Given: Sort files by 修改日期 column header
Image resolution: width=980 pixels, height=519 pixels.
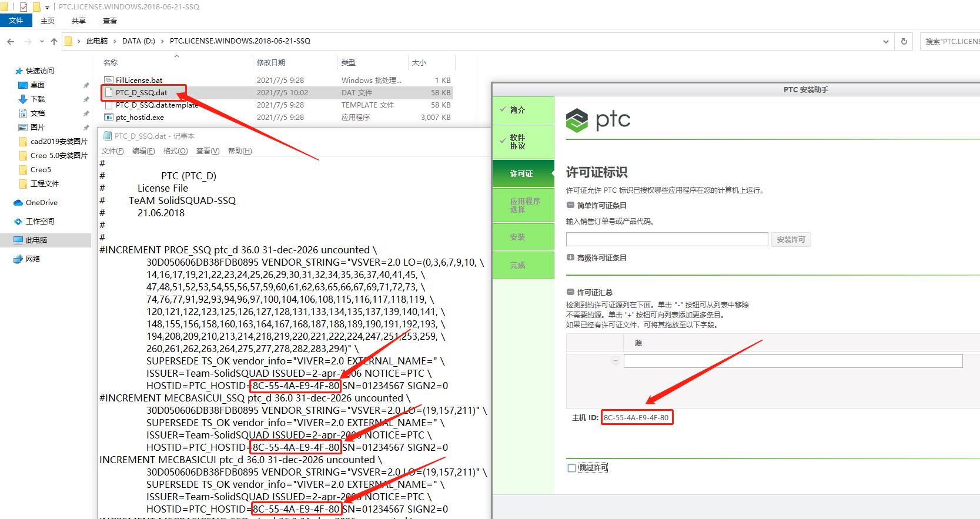Looking at the screenshot, I should (271, 62).
